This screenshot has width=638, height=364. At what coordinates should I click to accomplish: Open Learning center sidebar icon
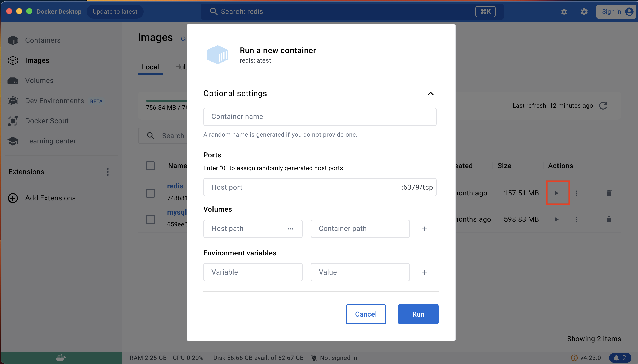13,141
